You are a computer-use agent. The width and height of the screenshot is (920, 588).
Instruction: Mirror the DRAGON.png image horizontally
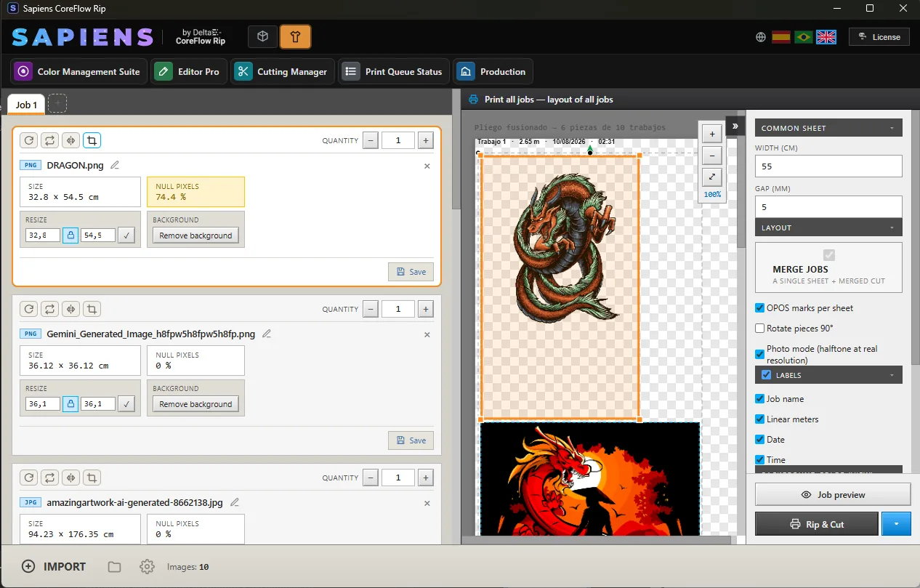(70, 141)
